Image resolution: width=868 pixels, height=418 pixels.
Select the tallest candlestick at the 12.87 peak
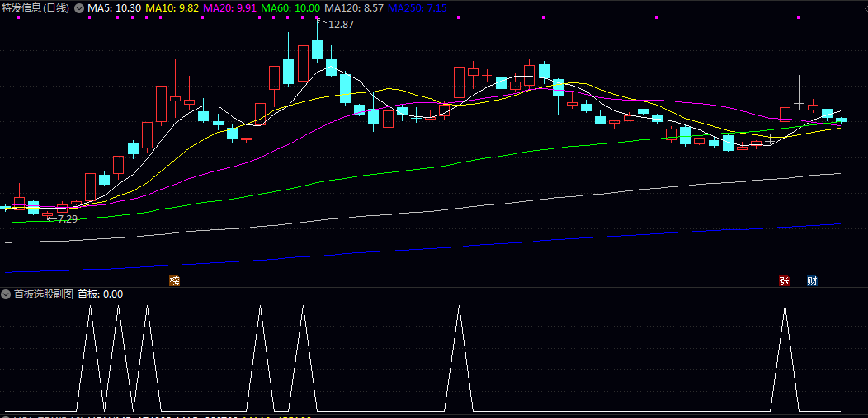[317, 48]
